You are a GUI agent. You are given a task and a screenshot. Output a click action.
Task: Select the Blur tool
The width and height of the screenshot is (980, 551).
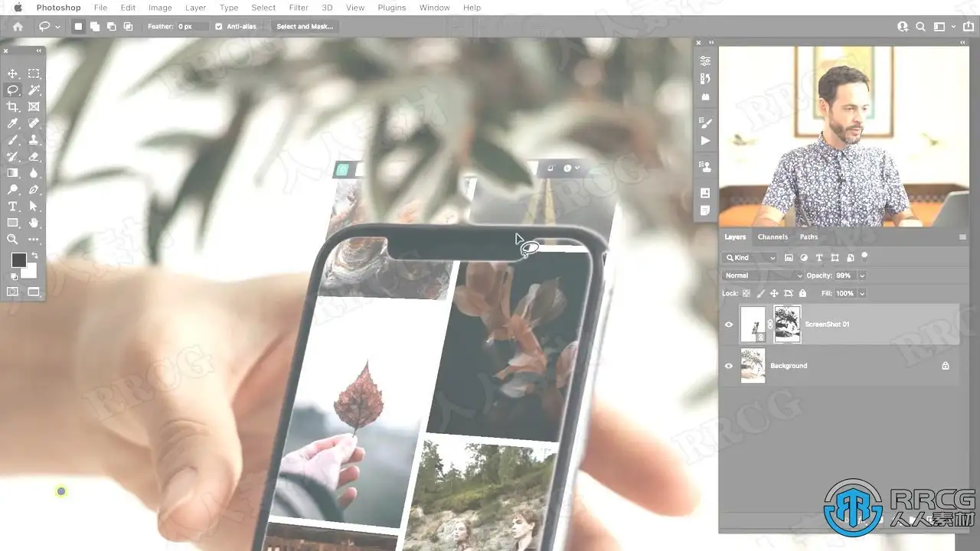tap(34, 173)
